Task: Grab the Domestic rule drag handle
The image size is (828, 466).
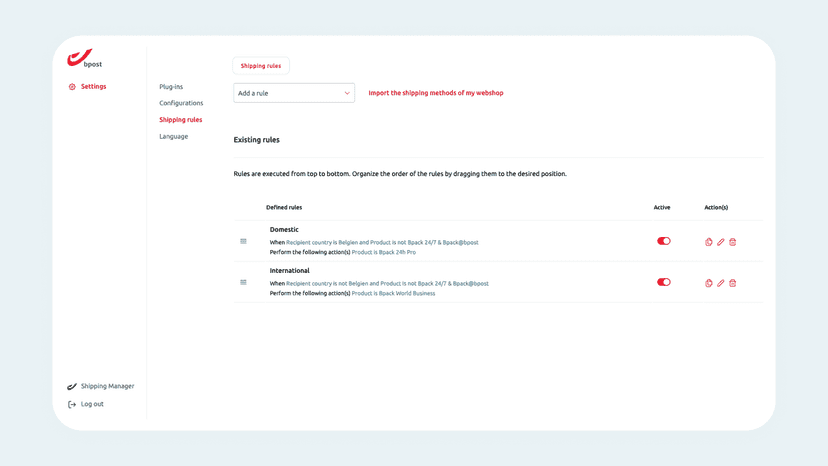Action: [243, 241]
